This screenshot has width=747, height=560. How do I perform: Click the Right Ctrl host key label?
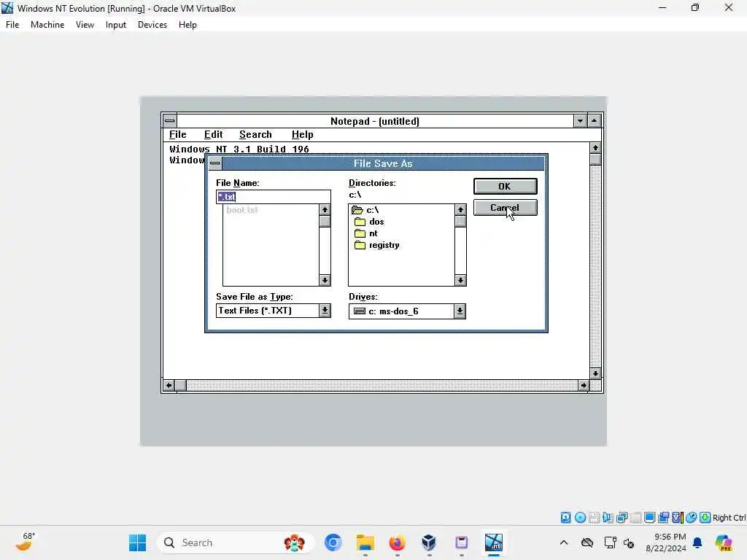[729, 518]
